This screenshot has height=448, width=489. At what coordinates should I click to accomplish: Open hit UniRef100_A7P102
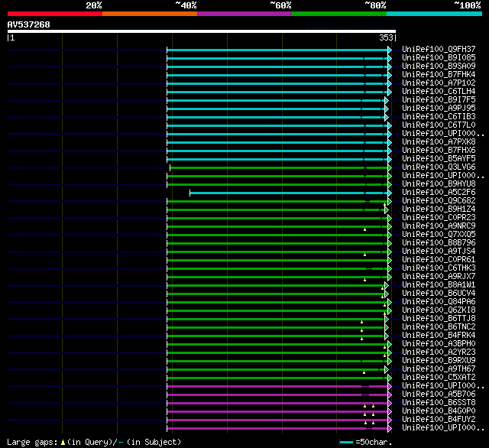pyautogui.click(x=439, y=83)
